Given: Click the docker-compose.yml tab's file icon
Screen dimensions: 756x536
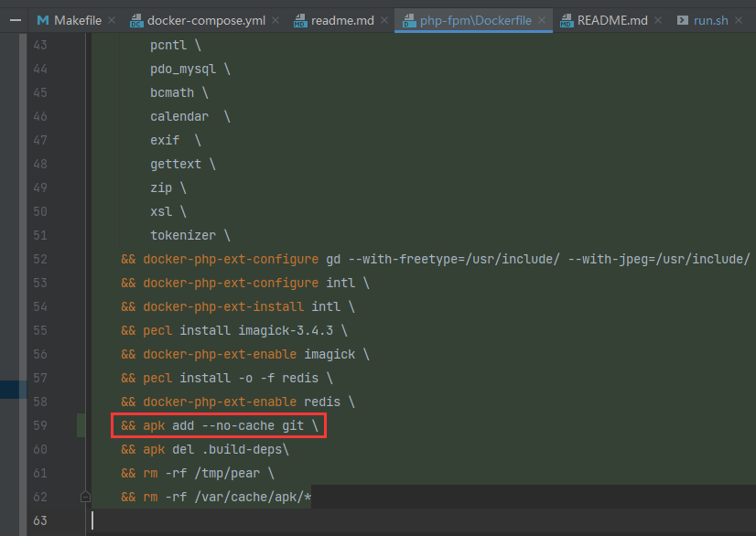Looking at the screenshot, I should [135, 20].
